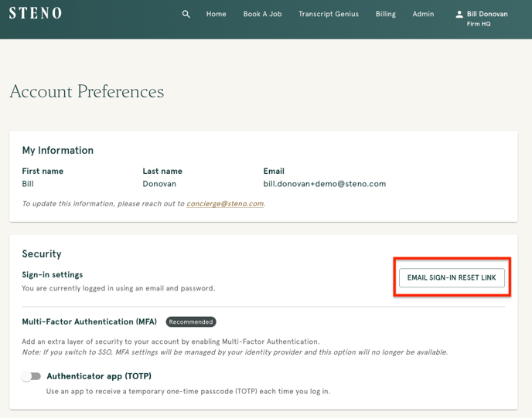Select Billing in the top navigation
This screenshot has height=418, width=532.
(385, 14)
